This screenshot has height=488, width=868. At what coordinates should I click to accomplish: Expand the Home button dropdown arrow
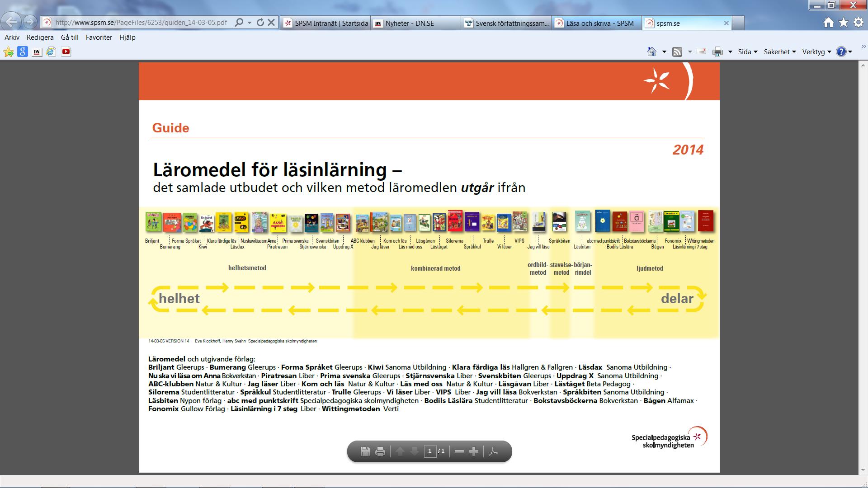point(664,52)
